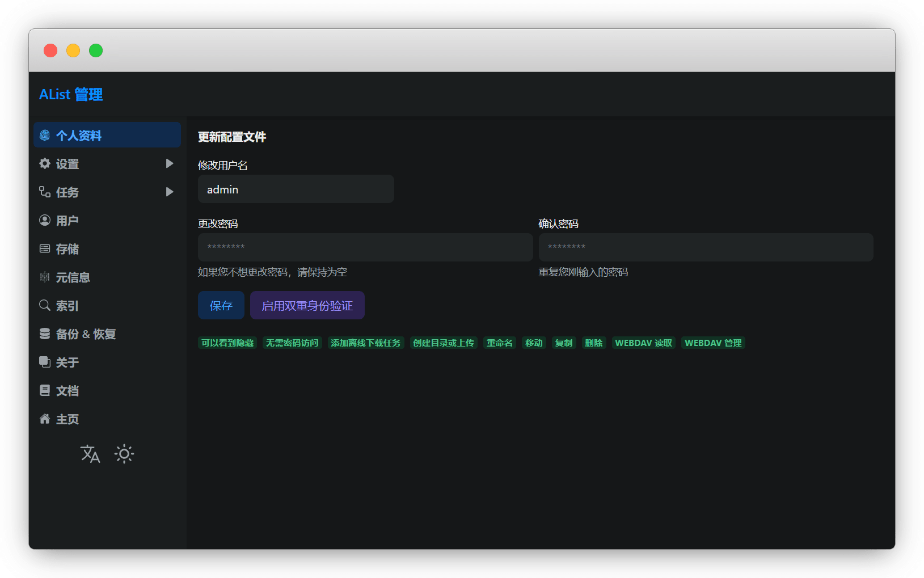Click the user avatar icon for 用户
The width and height of the screenshot is (924, 578).
click(45, 220)
